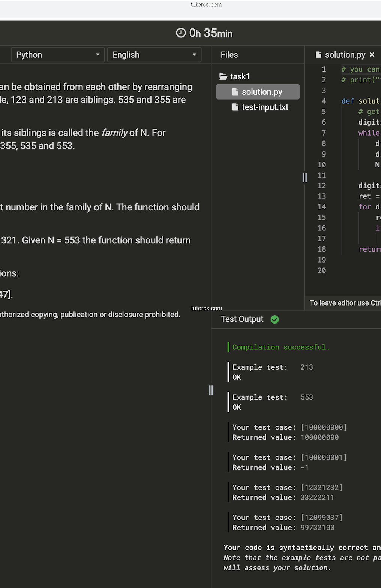Screen dimensions: 381x588
Task: Click 'Compilation successful.' message
Action: [281, 347]
